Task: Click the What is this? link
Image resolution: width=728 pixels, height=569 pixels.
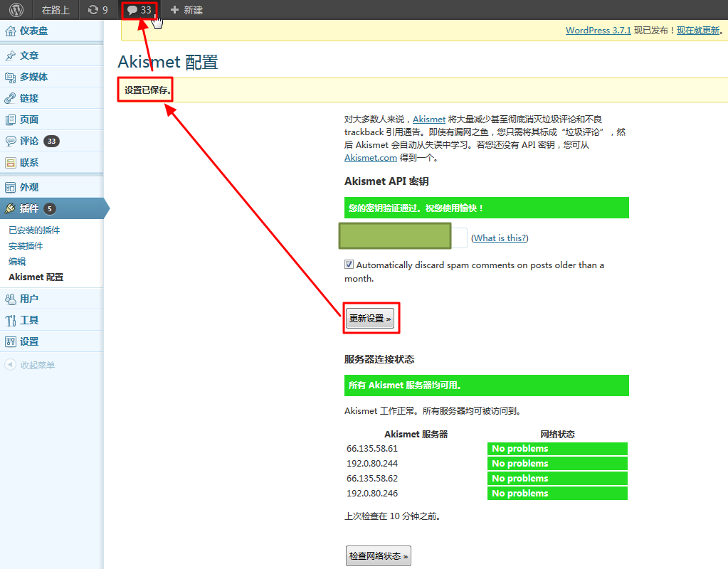Action: [500, 238]
